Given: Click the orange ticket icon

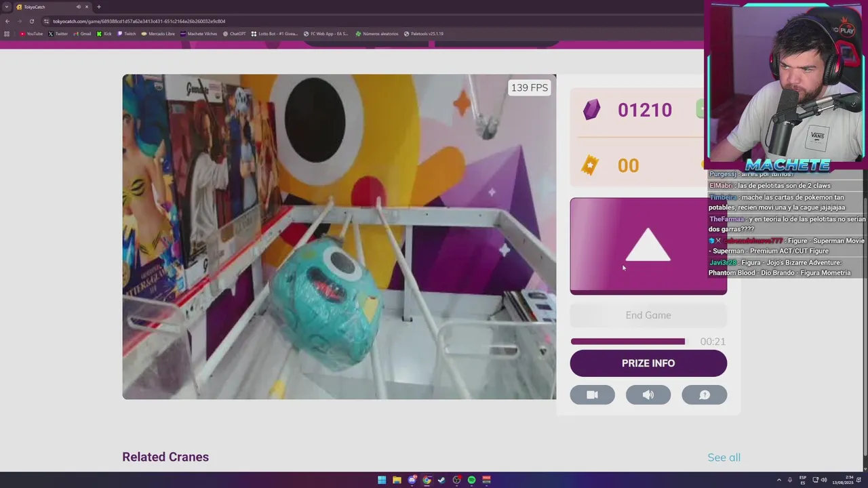Looking at the screenshot, I should coord(590,165).
